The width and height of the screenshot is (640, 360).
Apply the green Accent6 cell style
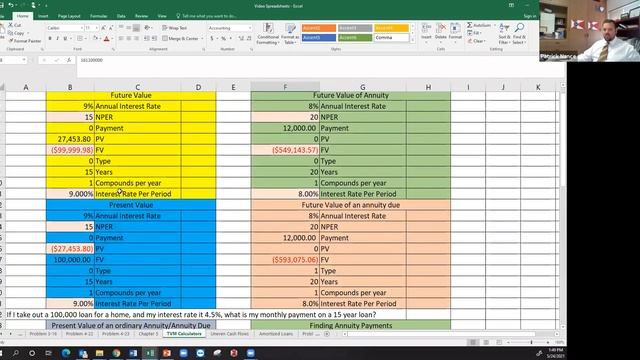tap(355, 38)
